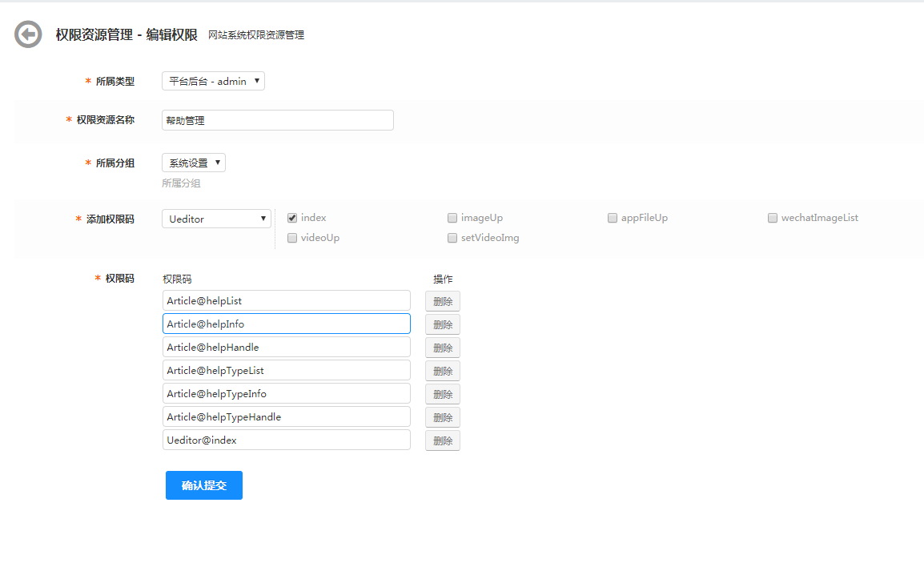Expand the 系统设置 group dropdown
This screenshot has width=924, height=563.
click(194, 163)
